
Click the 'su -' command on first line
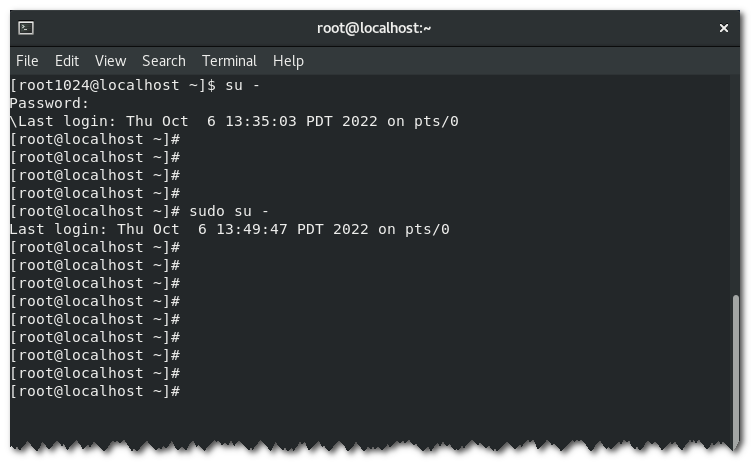[242, 85]
